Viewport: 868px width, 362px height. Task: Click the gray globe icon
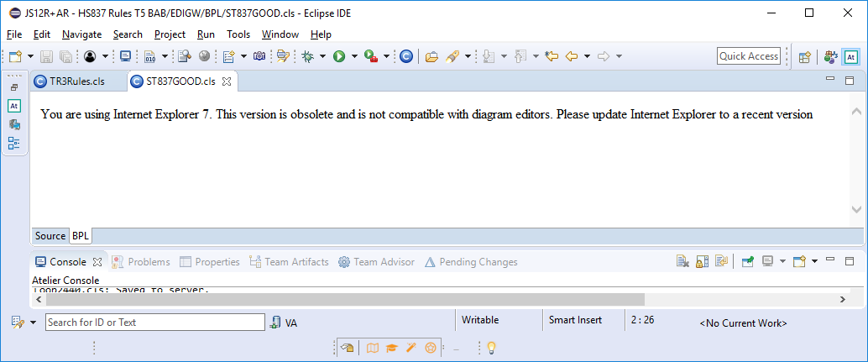pos(204,56)
